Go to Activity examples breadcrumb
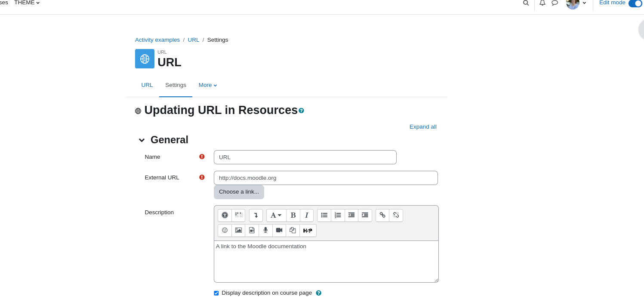 tap(157, 40)
